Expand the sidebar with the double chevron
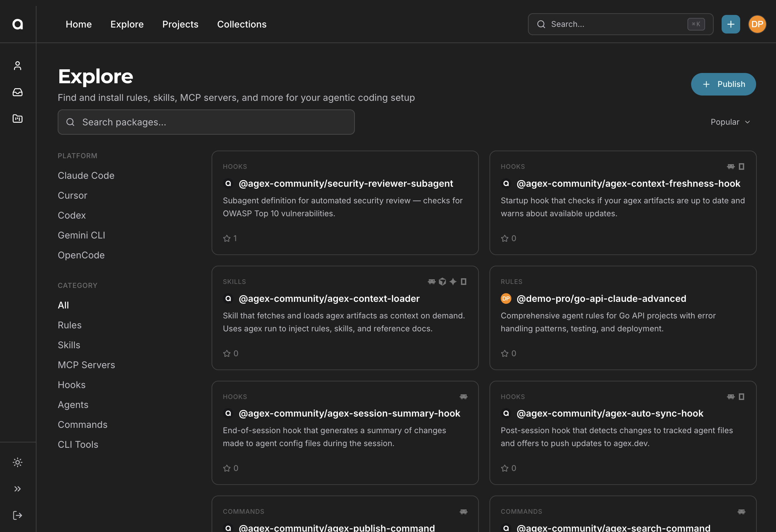Image resolution: width=776 pixels, height=532 pixels. (x=18, y=489)
